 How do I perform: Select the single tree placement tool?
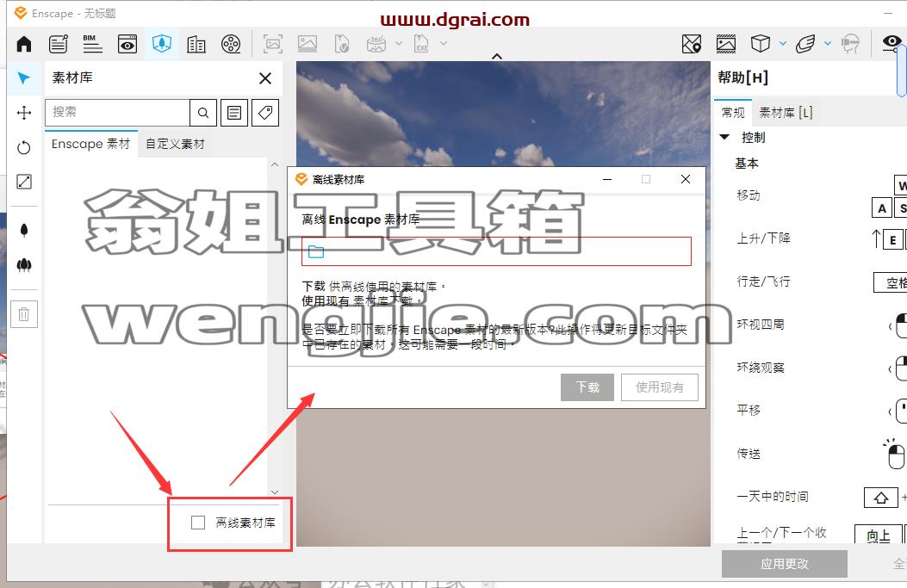[x=24, y=230]
